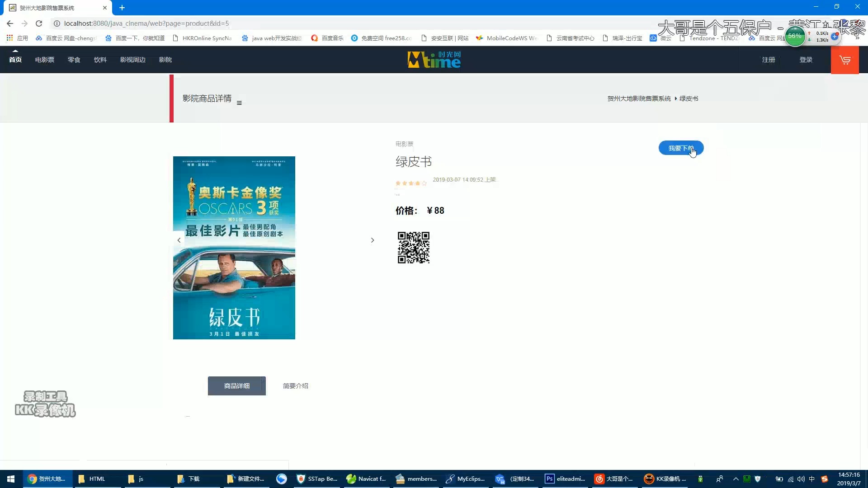
Task: Close the 贺州大地影院售票系统 tab
Action: coord(105,8)
